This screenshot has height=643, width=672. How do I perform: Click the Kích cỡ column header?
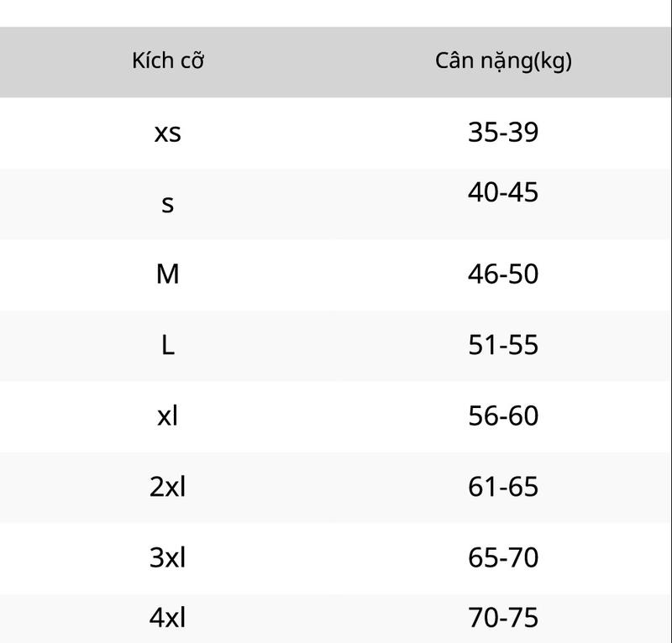167,60
